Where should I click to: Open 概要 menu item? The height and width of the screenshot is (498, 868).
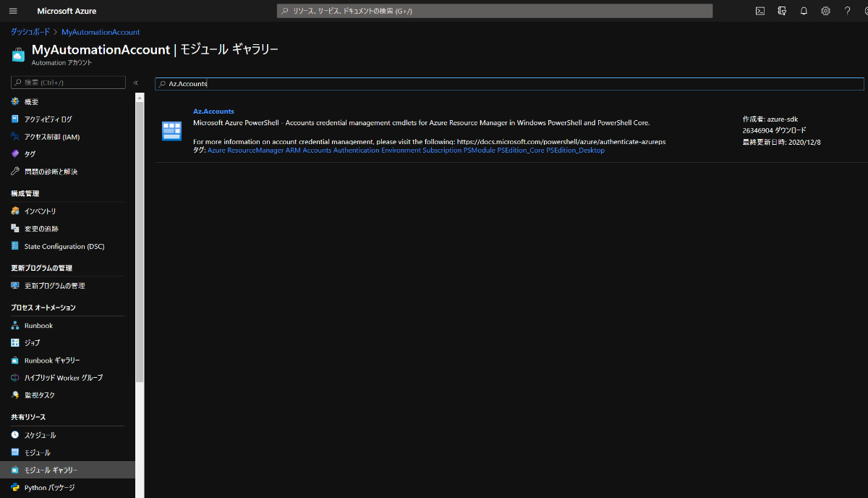67,101
